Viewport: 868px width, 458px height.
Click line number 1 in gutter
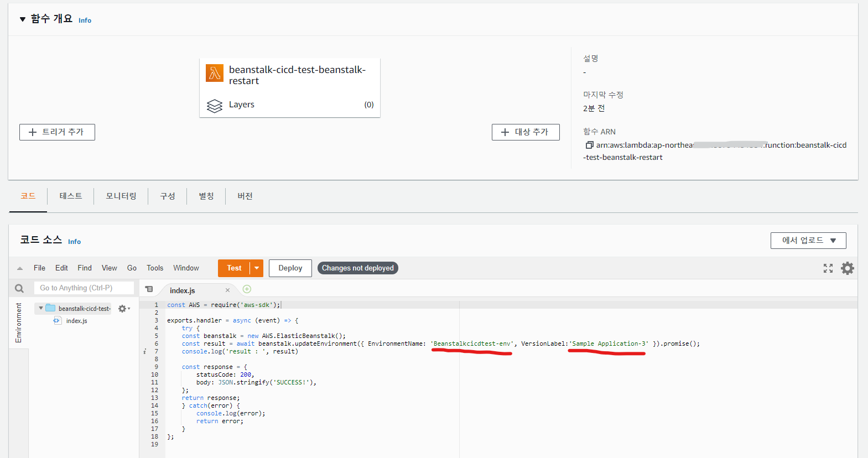point(156,305)
